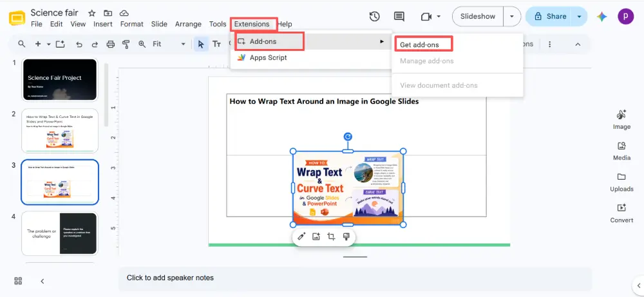The width and height of the screenshot is (644, 297).
Task: Open the Media sidebar tool
Action: pos(621,151)
